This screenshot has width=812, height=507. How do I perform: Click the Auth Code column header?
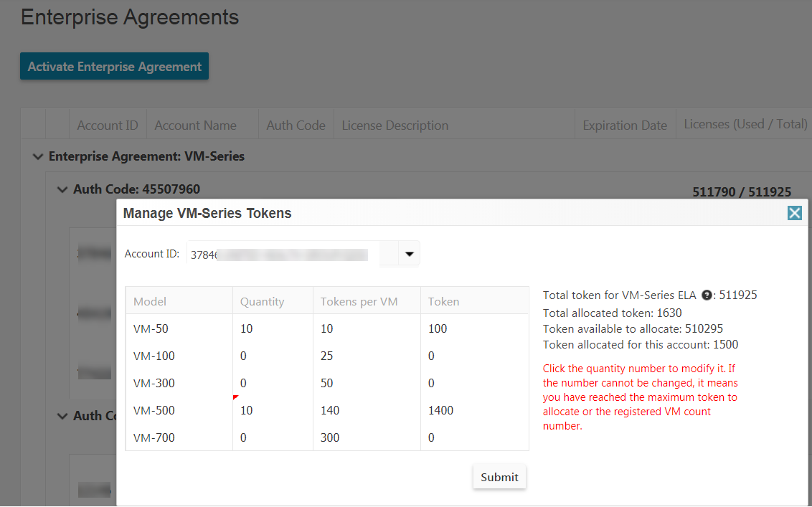296,125
